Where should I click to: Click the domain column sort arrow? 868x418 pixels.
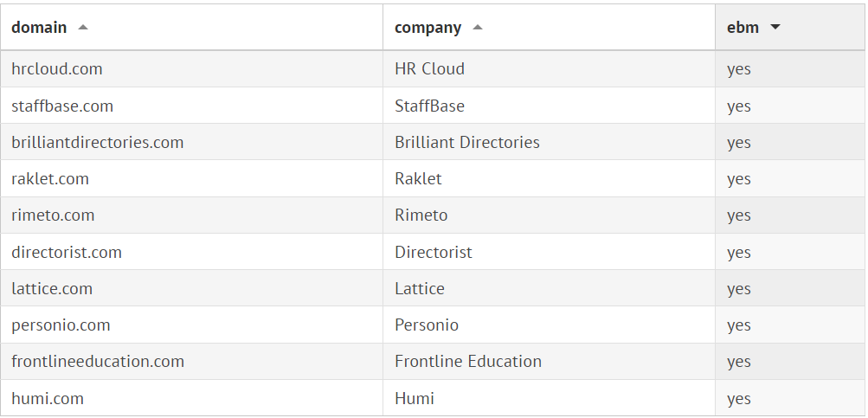(83, 28)
